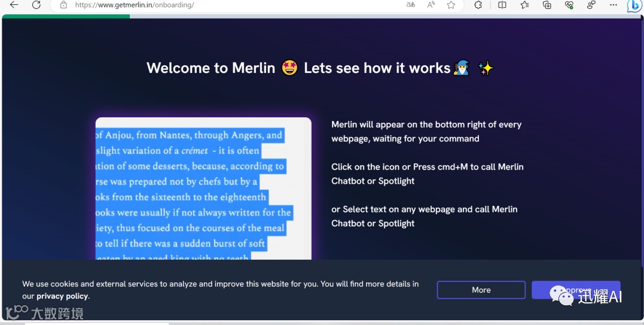Open the Bing chat sidebar icon
Viewport: 644px width, 325px height.
click(x=634, y=6)
